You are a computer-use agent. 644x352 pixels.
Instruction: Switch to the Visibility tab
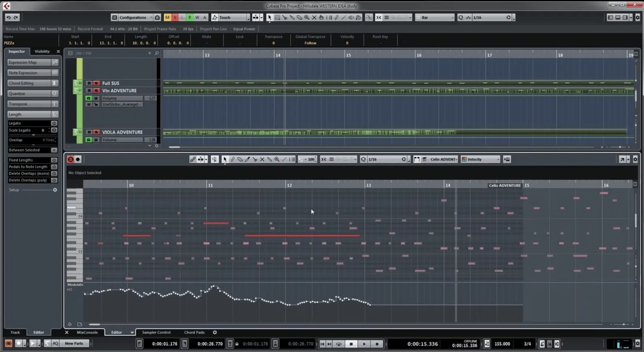point(42,51)
